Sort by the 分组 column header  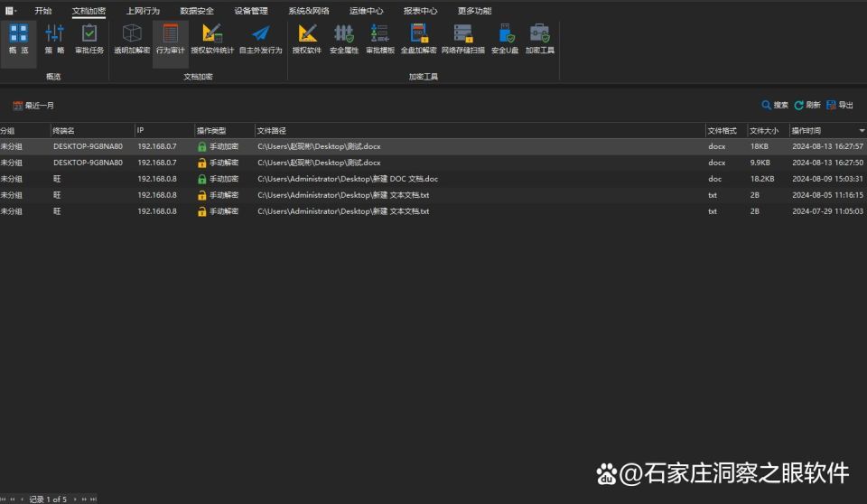click(24, 131)
